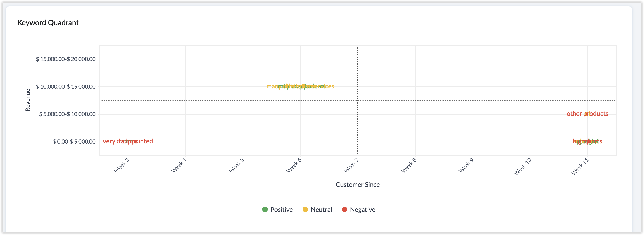Click the yellow Neutral legend dot

[x=305, y=209]
